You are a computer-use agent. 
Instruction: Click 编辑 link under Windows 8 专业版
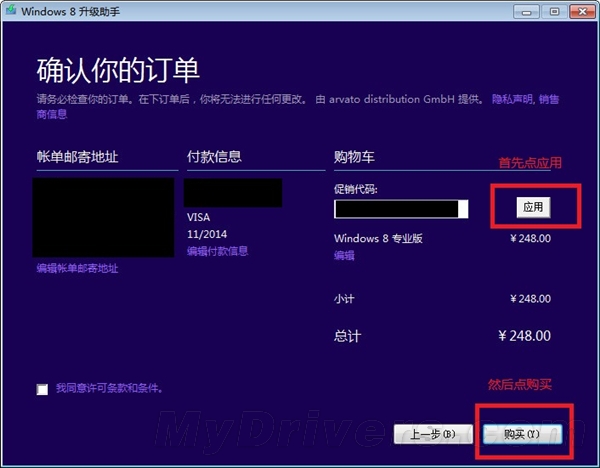pyautogui.click(x=344, y=255)
